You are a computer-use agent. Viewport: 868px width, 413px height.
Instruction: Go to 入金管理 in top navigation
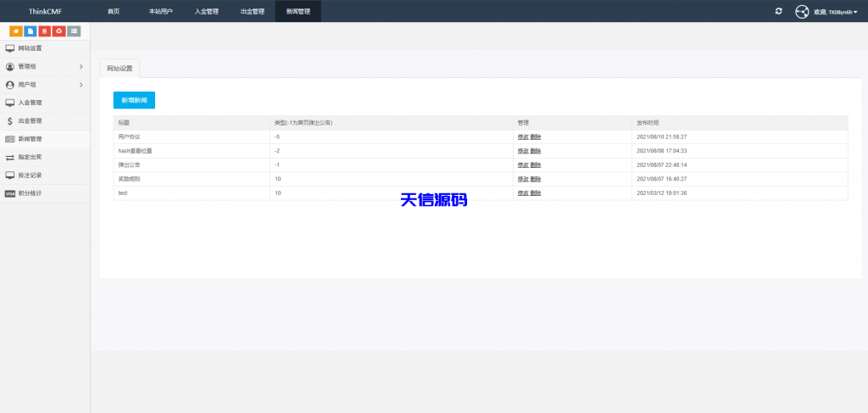tap(206, 11)
